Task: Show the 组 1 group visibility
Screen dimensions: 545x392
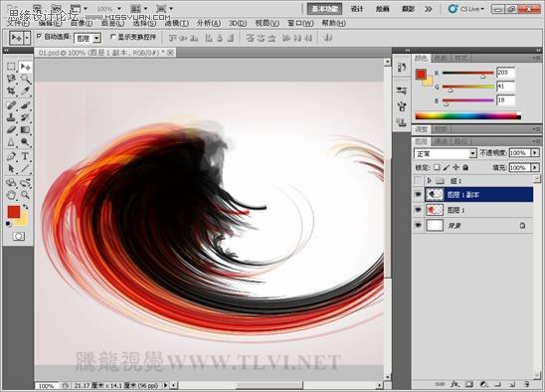Action: tap(418, 180)
